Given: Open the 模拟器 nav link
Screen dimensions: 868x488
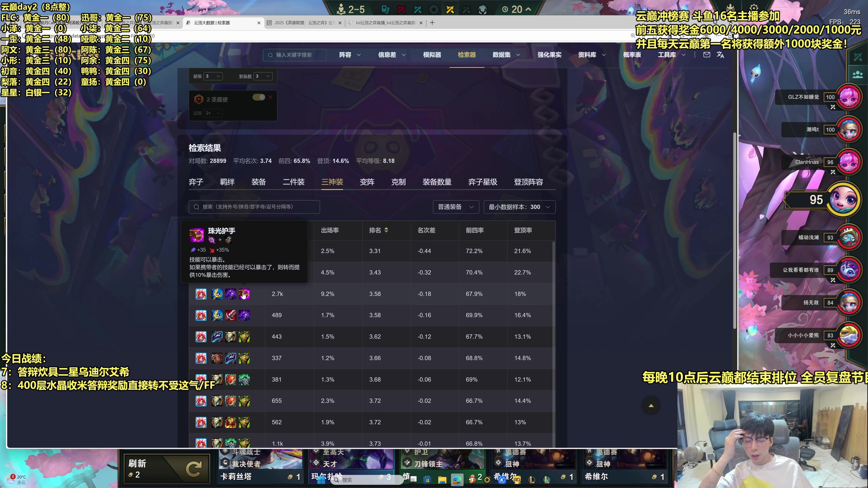Looking at the screenshot, I should point(432,54).
